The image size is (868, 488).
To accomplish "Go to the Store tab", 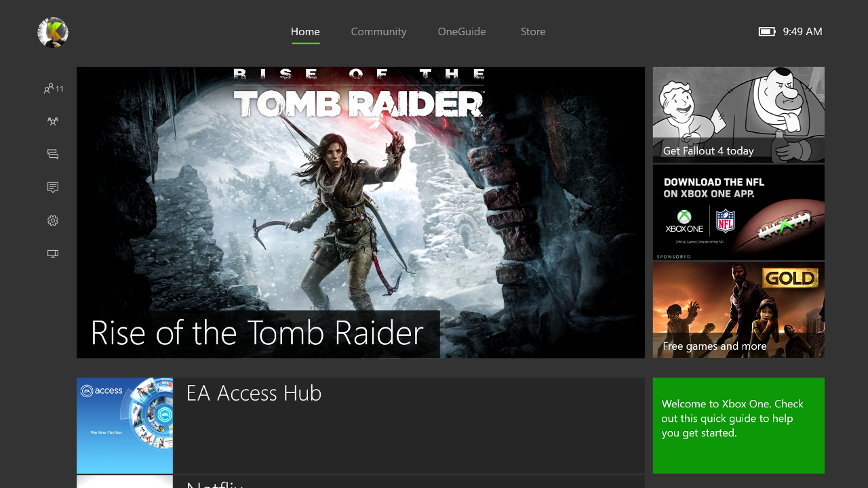I will (x=533, y=31).
